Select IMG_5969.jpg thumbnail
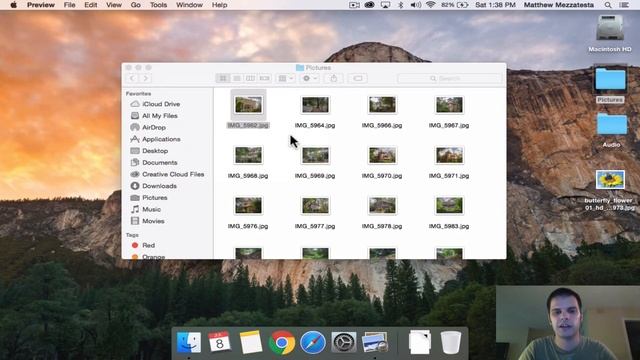Image resolution: width=640 pixels, height=360 pixels. coord(315,155)
